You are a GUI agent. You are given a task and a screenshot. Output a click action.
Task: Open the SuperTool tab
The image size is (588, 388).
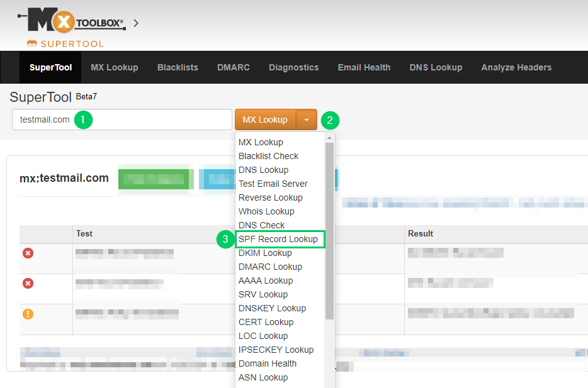point(50,67)
